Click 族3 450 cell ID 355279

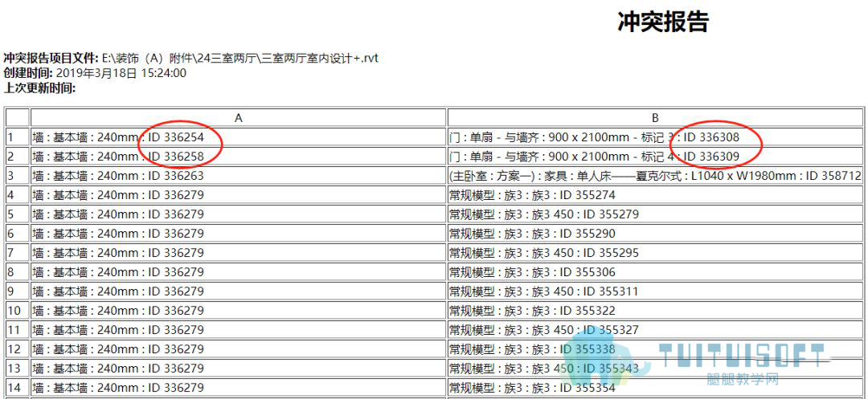[x=655, y=214]
